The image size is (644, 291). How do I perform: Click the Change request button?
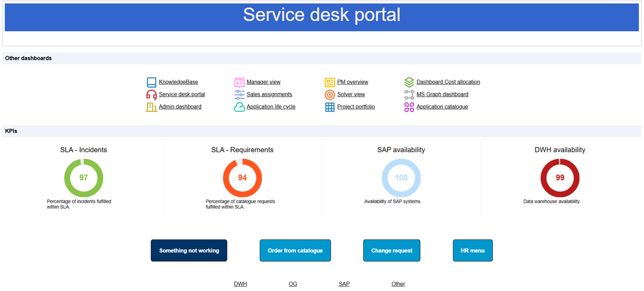[x=392, y=251]
